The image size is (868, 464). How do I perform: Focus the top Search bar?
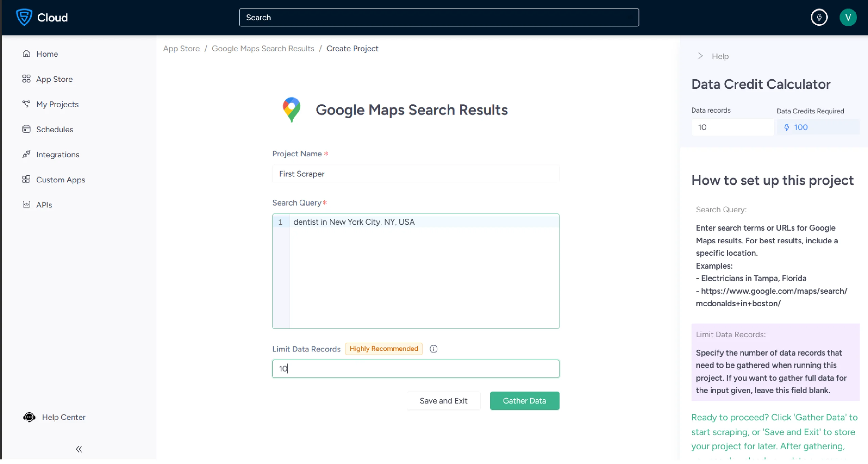click(x=439, y=17)
